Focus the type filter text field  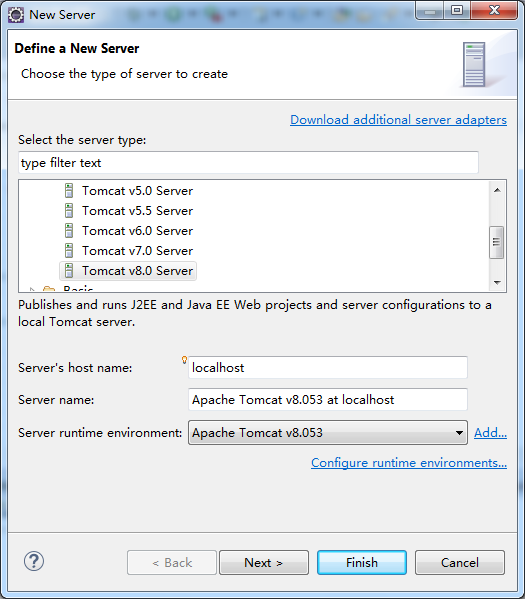tap(248, 163)
